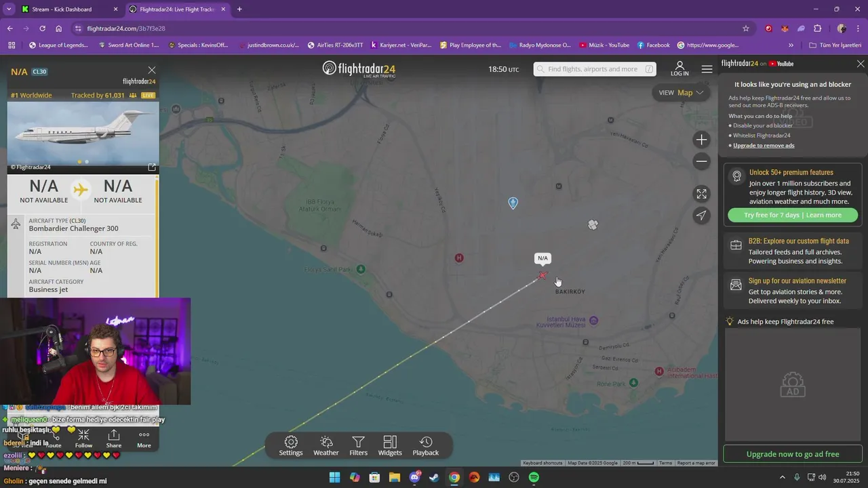Screen dimensions: 868x488
Task: Close the N/A flight details panel
Action: pyautogui.click(x=152, y=70)
